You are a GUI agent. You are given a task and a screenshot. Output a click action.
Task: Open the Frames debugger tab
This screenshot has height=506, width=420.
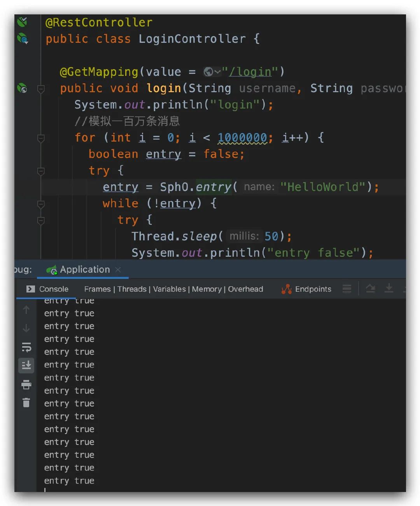pyautogui.click(x=97, y=289)
